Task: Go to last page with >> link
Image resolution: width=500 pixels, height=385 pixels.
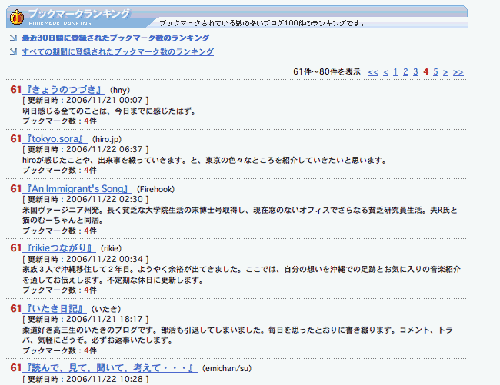Action: point(458,72)
